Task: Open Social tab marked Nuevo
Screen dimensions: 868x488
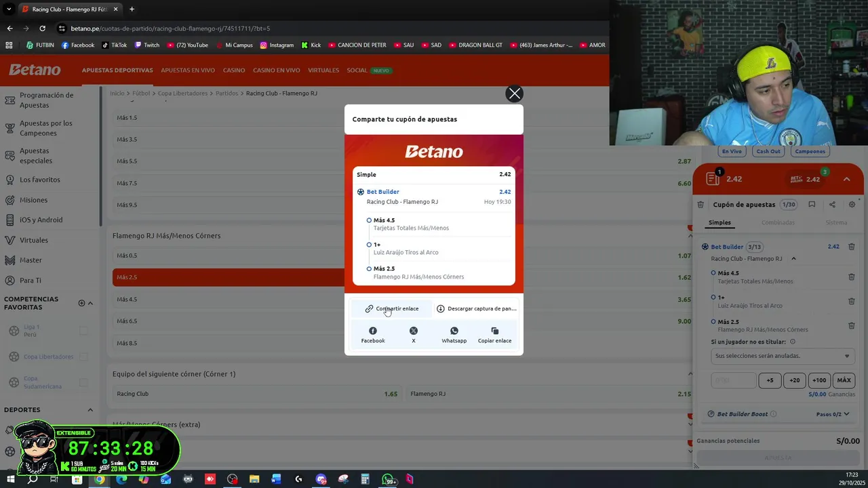Action: point(368,70)
